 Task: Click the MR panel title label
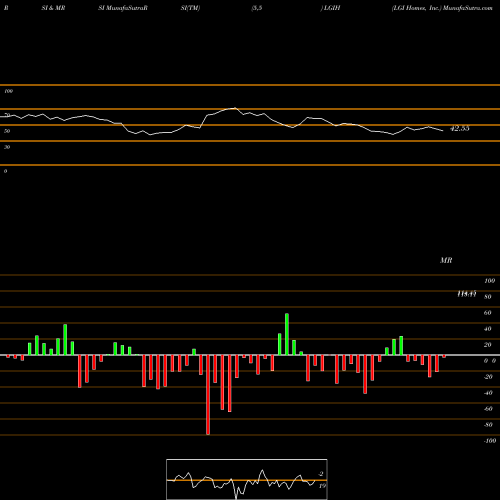[x=446, y=260]
